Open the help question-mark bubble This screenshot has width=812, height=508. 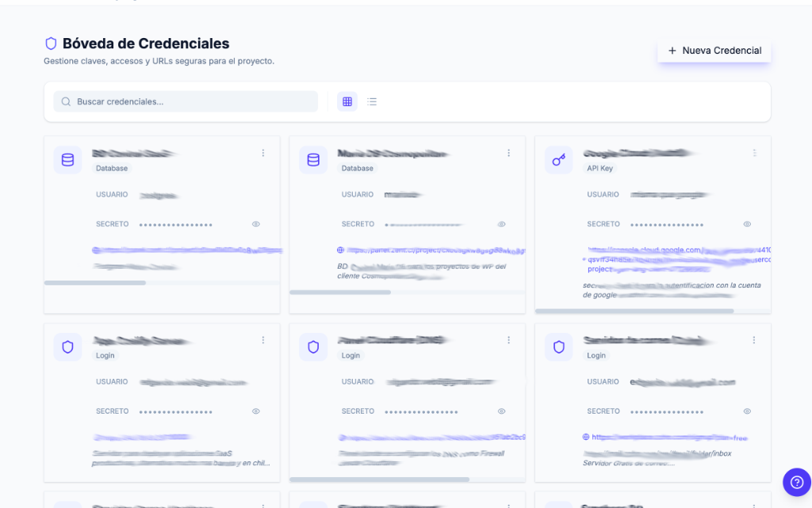796,482
